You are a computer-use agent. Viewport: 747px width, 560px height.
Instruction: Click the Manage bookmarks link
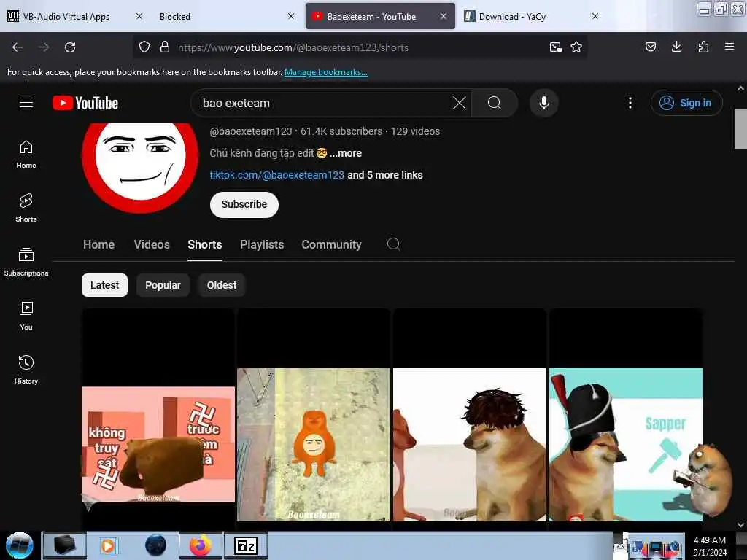tap(326, 72)
